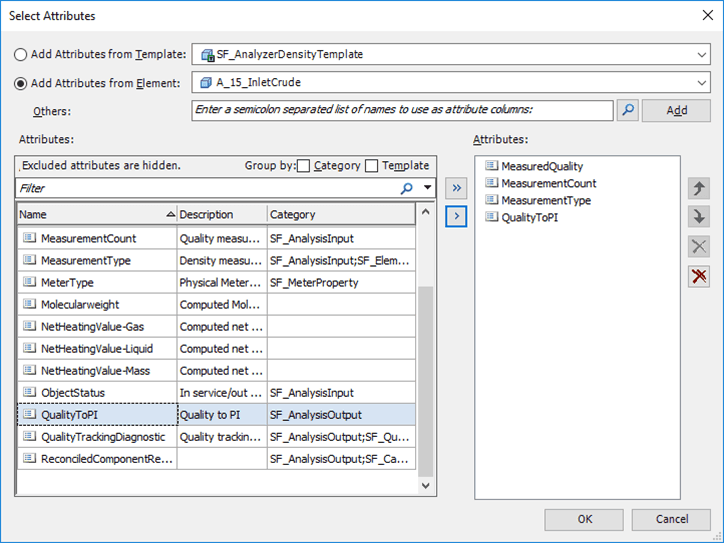Click the MeterType row attribute icon
The image size is (724, 543).
30,282
